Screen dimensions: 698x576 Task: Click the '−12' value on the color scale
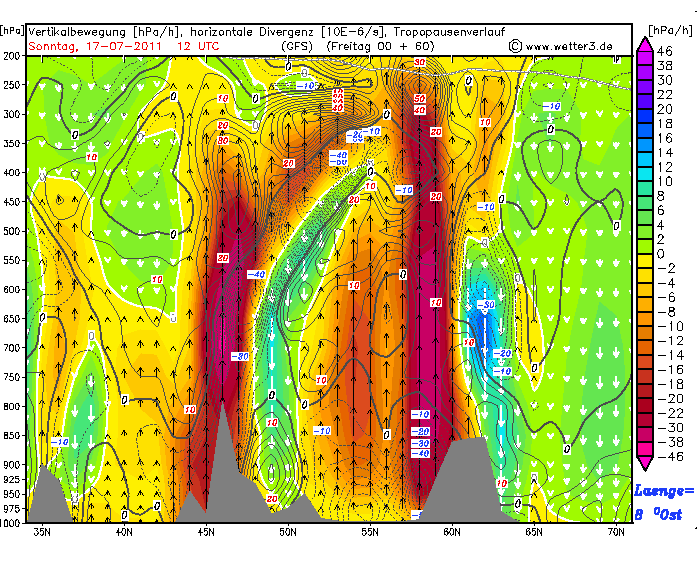pos(671,341)
